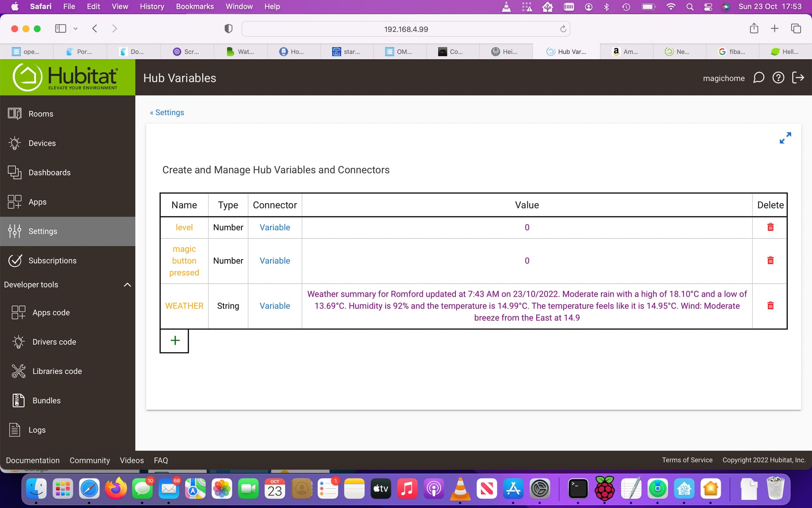Image resolution: width=812 pixels, height=508 pixels.
Task: Open Drivers code under Developer tools
Action: 54,342
